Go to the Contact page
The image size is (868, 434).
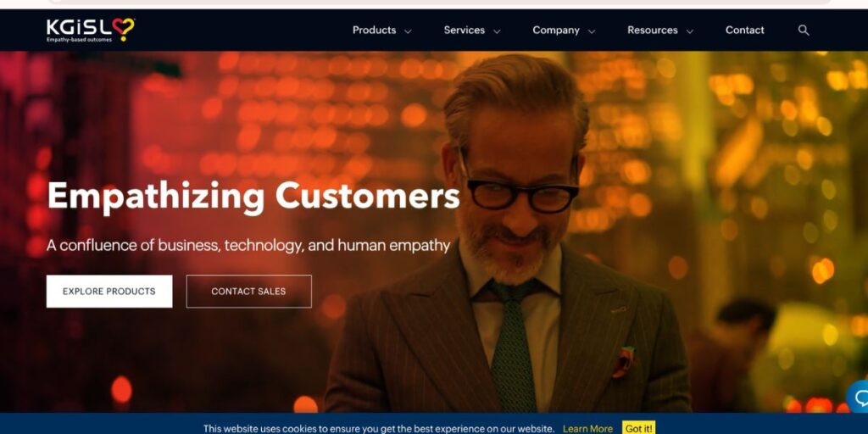point(744,31)
